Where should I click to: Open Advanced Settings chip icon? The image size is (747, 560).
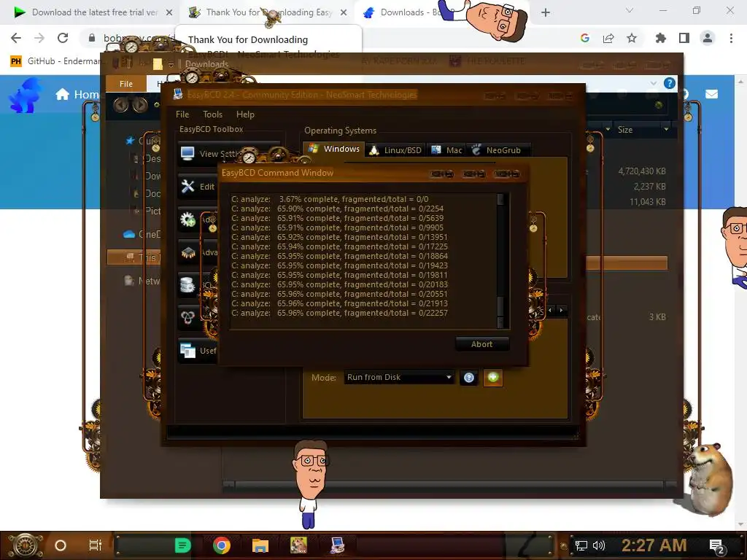(x=187, y=252)
